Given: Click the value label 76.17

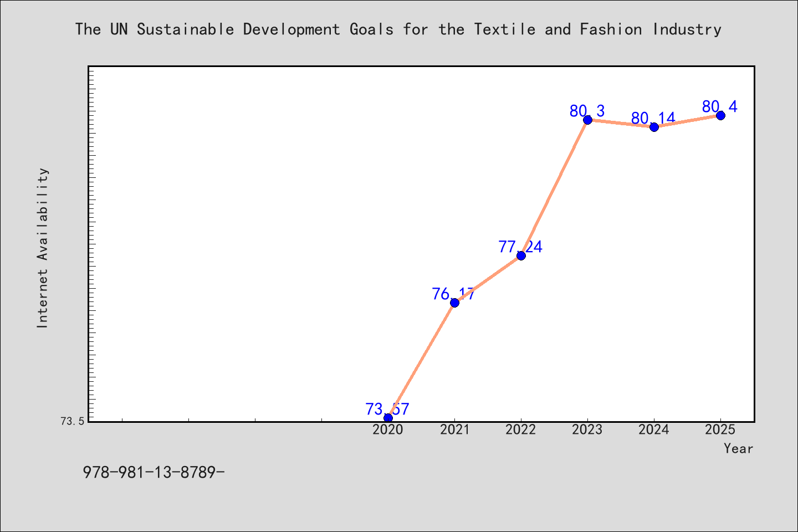Looking at the screenshot, I should tap(454, 294).
